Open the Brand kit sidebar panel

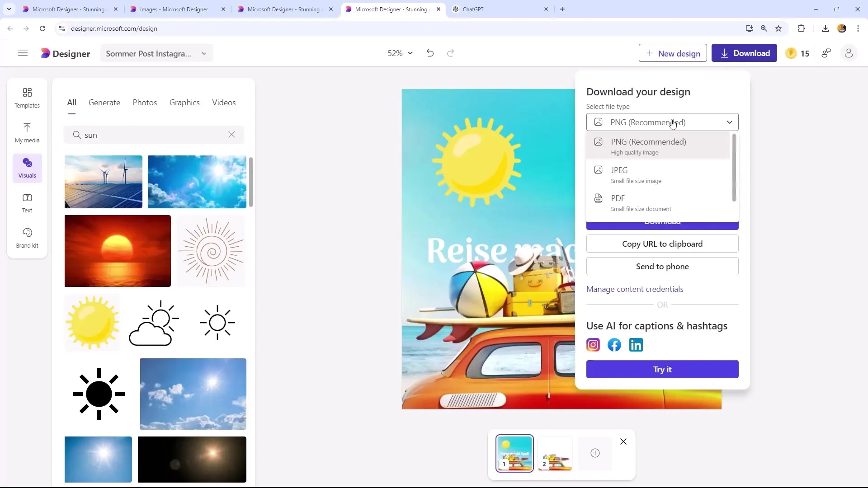(27, 238)
